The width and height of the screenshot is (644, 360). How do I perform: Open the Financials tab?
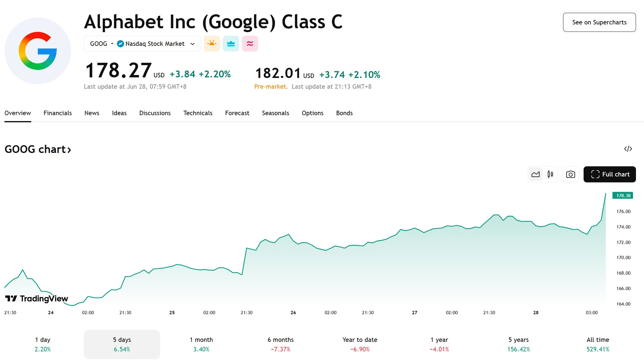pos(58,113)
